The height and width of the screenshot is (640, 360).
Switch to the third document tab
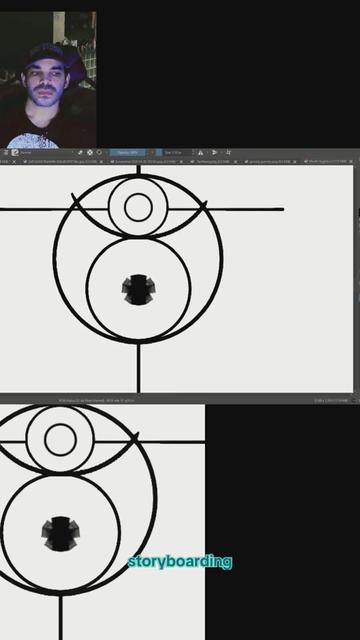(x=145, y=162)
